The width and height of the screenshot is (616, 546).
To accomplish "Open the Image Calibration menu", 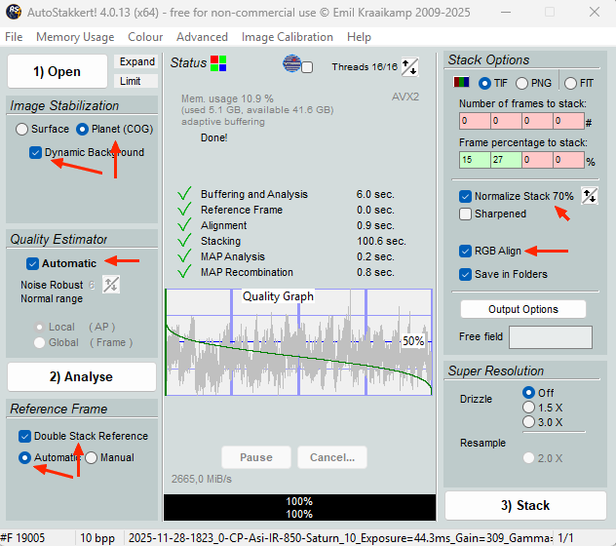I will 286,37.
